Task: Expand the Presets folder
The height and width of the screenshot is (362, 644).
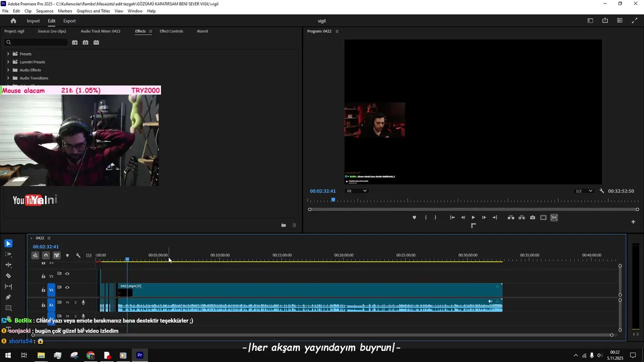Action: [8, 54]
